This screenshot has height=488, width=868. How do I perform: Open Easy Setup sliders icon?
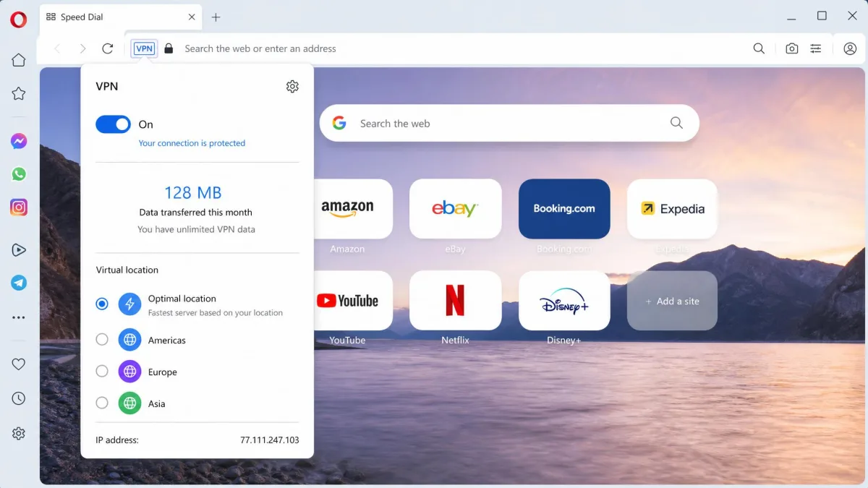816,48
